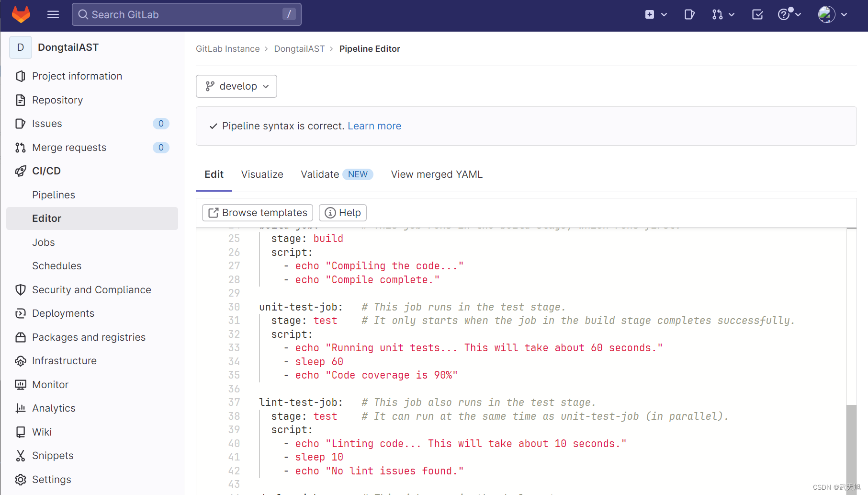
Task: Click 'stage: build' line in editor
Action: pos(307,239)
